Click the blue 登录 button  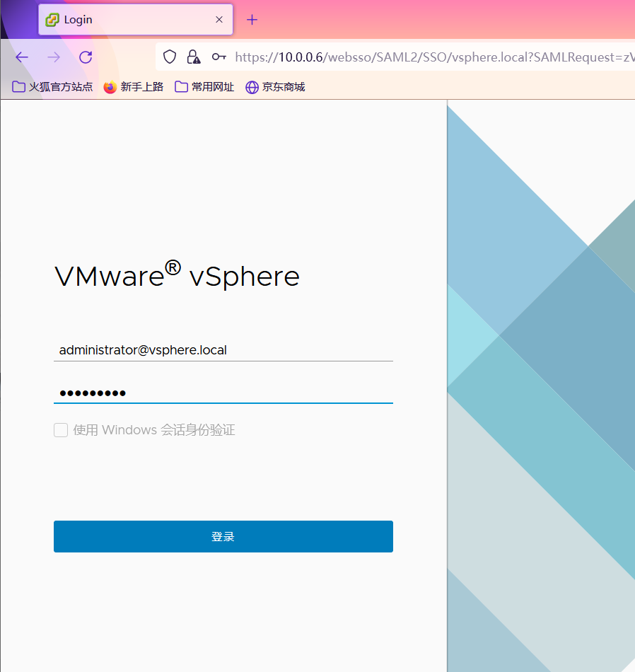tap(223, 537)
